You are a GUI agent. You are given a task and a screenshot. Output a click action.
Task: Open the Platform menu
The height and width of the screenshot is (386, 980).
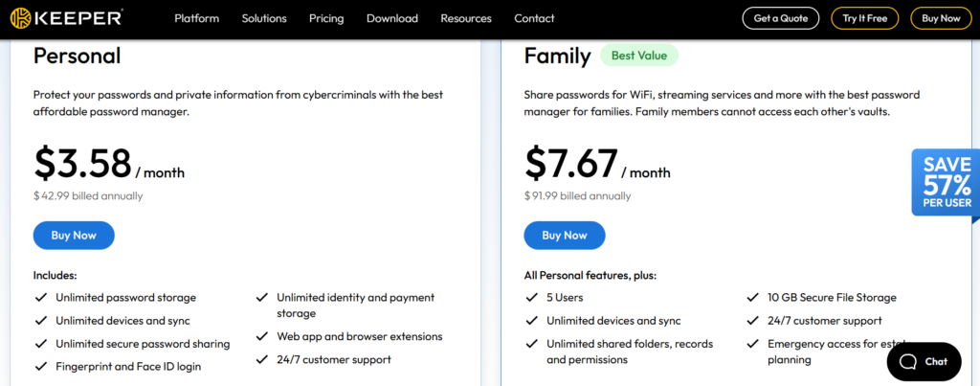tap(197, 18)
